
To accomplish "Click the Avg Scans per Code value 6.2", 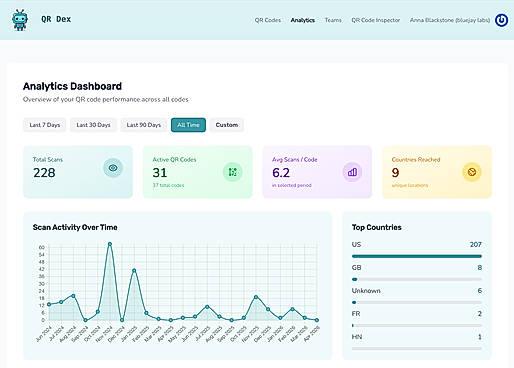I will [281, 173].
